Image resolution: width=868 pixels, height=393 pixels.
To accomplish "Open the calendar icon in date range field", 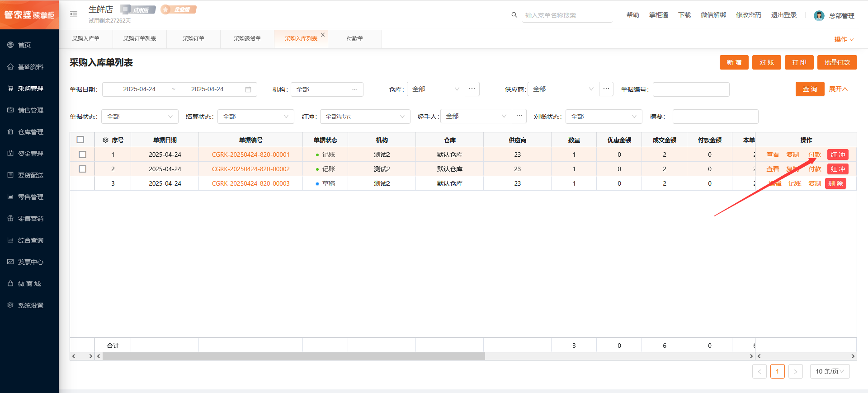I will [x=248, y=89].
